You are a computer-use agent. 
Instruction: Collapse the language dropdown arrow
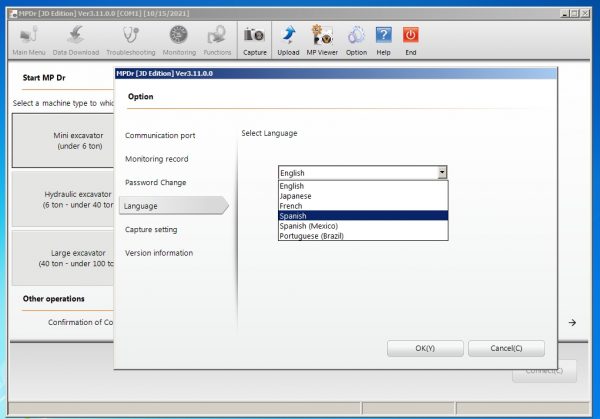click(442, 173)
